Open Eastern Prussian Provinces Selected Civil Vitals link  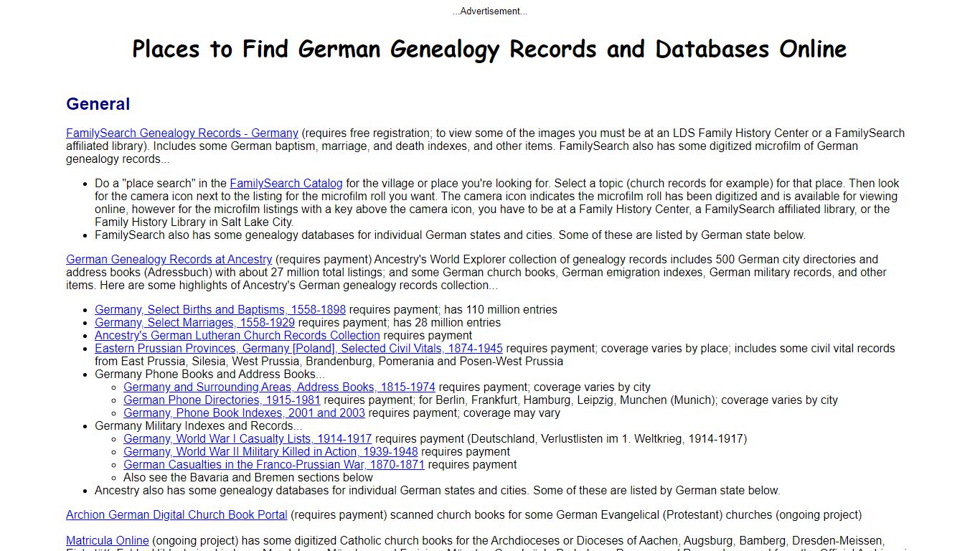point(298,349)
